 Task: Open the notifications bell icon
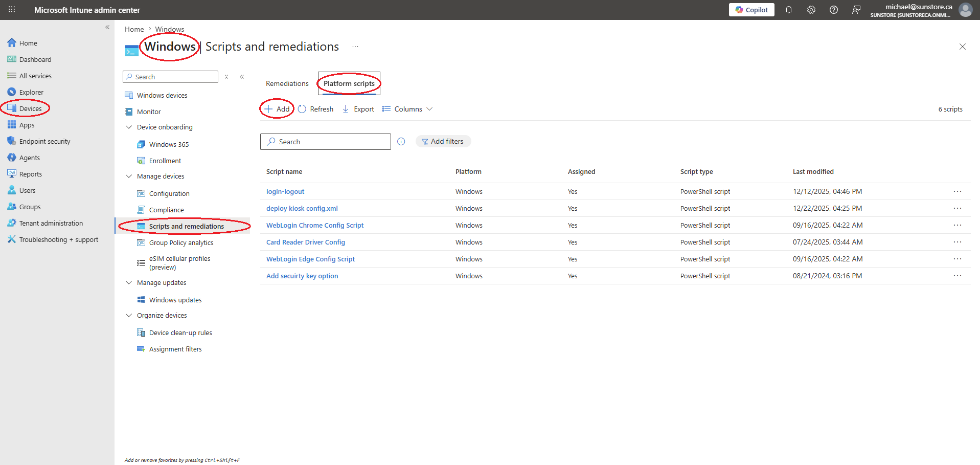coord(789,10)
